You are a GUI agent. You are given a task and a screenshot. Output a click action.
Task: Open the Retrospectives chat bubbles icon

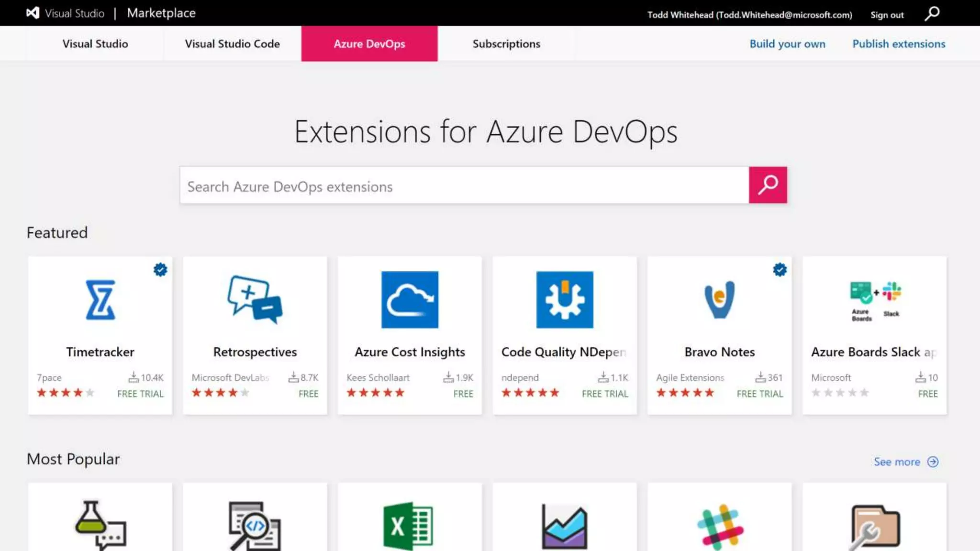pos(255,300)
